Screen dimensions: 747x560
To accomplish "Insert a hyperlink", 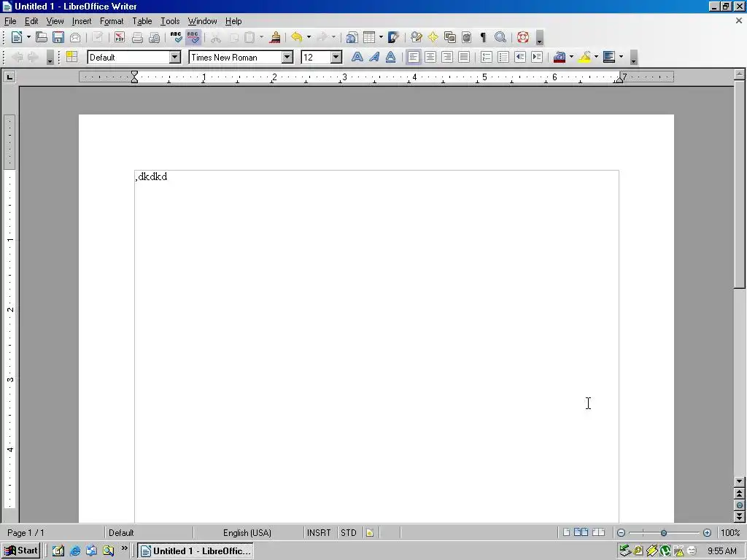I will click(352, 37).
